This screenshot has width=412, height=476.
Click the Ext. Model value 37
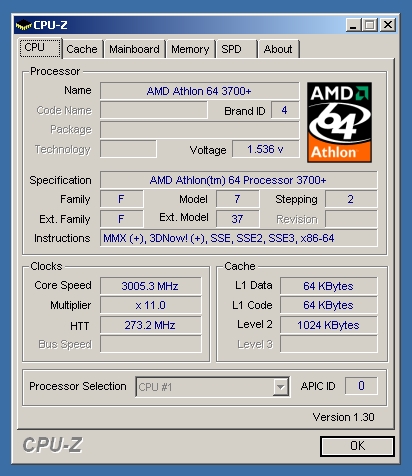237,219
